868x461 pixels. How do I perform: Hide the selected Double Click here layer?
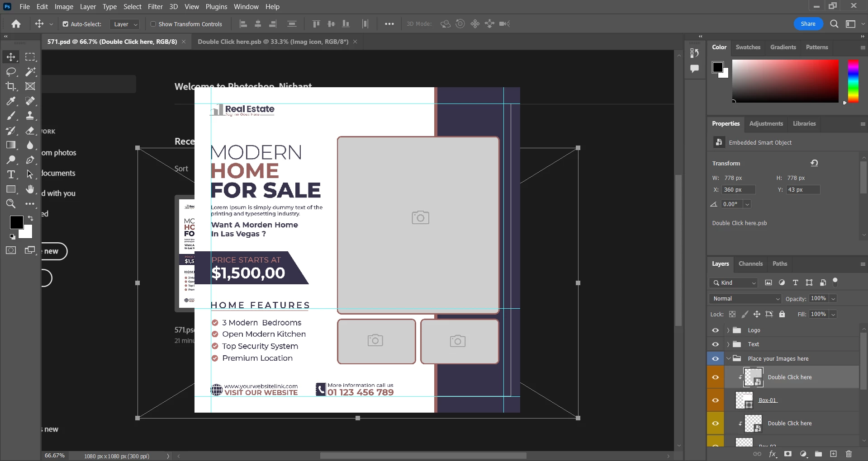[x=715, y=377]
